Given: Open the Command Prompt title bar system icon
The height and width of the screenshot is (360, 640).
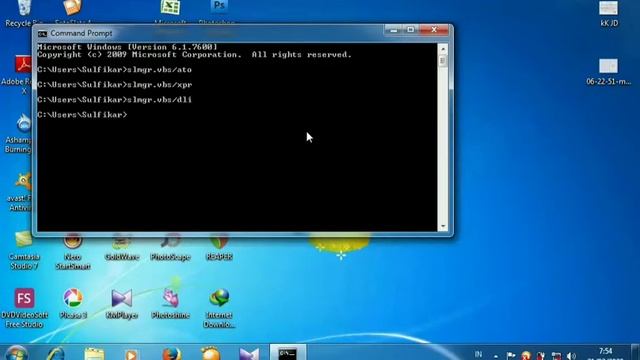Looking at the screenshot, I should click(42, 34).
